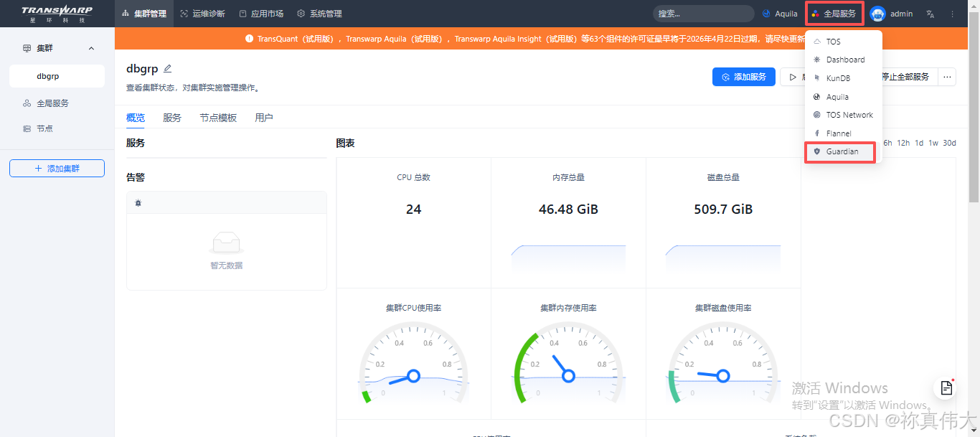The image size is (980, 437).
Task: Go to 应用市场 in the top bar
Action: click(261, 14)
